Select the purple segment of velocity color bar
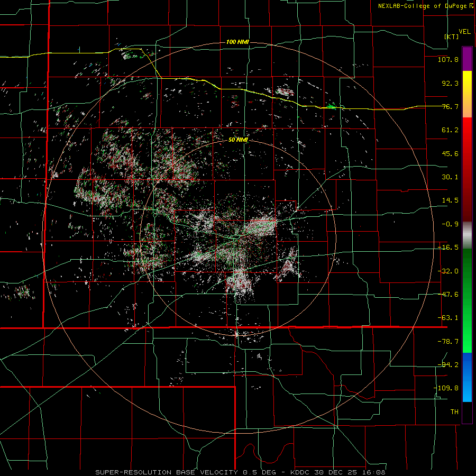Image resolution: width=476 pixels, height=476 pixels. (467, 59)
